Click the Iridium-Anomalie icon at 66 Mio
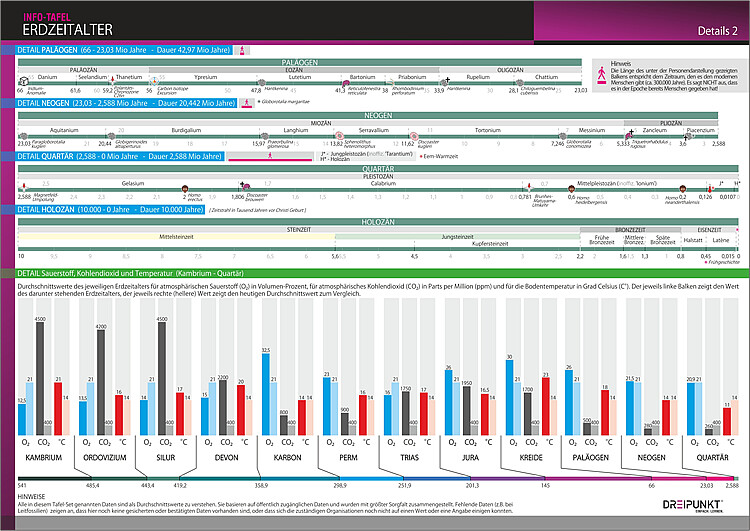750x531 pixels. coord(24,82)
